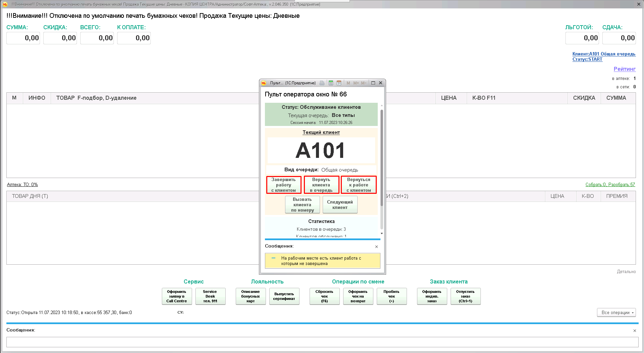Click the M+ memory add icon
644x353 pixels.
pyautogui.click(x=356, y=83)
